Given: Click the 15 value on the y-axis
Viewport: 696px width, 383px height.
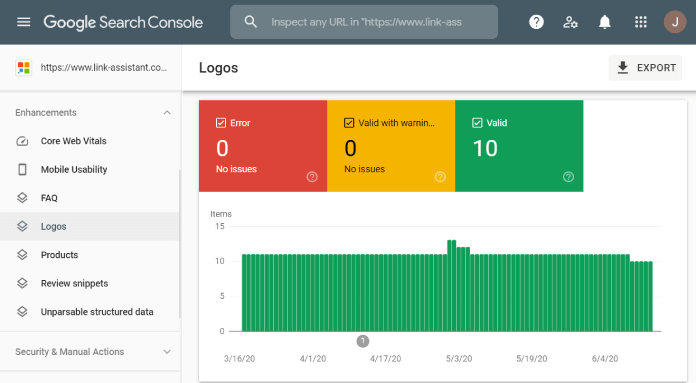Looking at the screenshot, I should (220, 226).
